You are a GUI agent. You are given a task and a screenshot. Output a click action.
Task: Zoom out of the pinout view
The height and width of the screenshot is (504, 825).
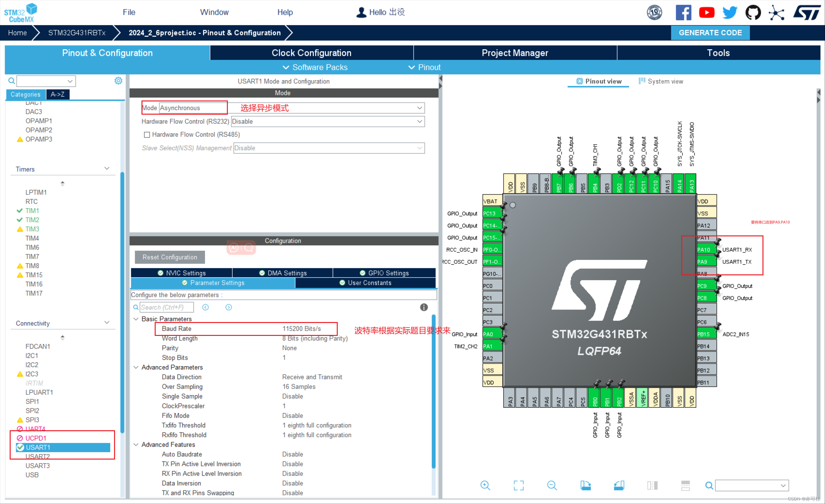tap(552, 485)
